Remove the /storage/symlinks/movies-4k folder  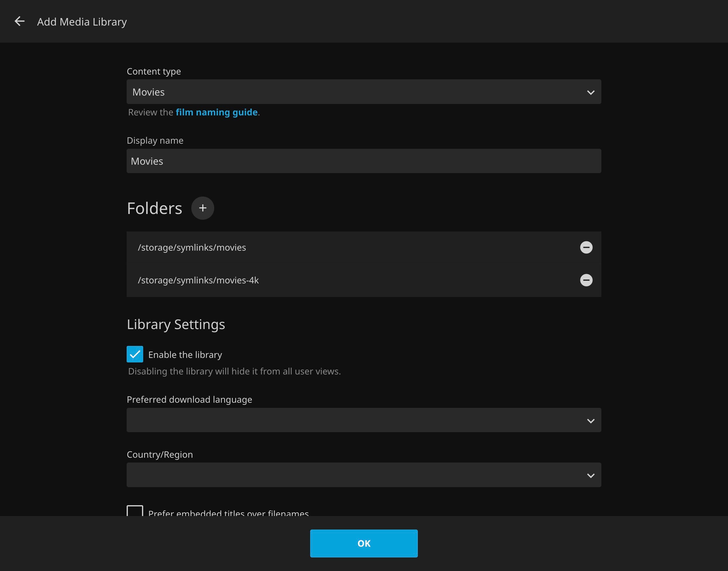click(586, 280)
